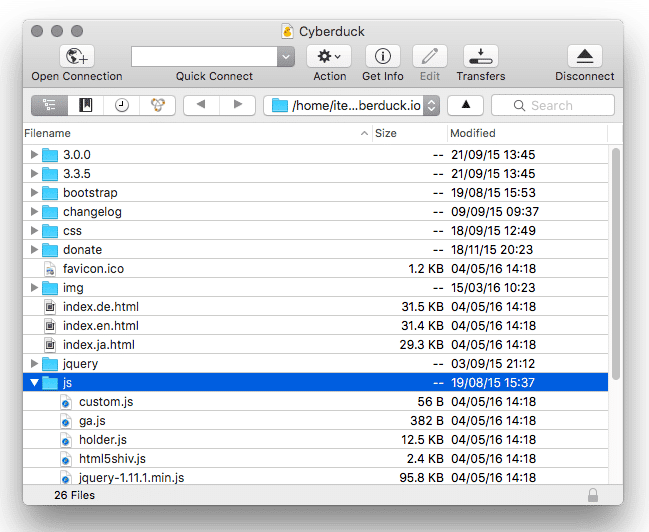Switch to the browser outline view
This screenshot has height=532, width=649.
tap(49, 105)
